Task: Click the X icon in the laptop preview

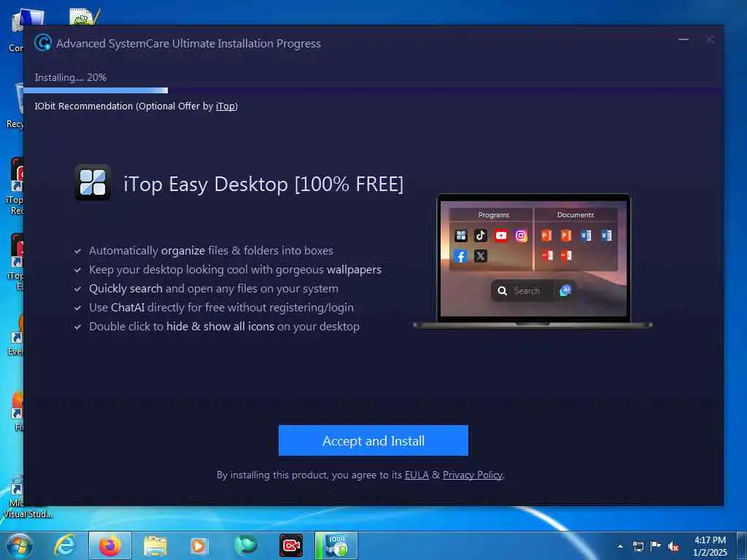Action: click(x=481, y=256)
